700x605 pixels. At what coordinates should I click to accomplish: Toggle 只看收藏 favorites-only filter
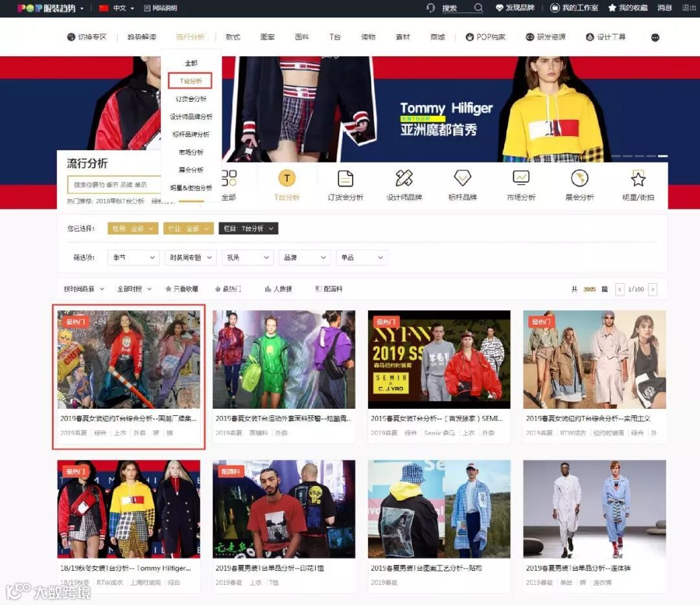coord(181,289)
